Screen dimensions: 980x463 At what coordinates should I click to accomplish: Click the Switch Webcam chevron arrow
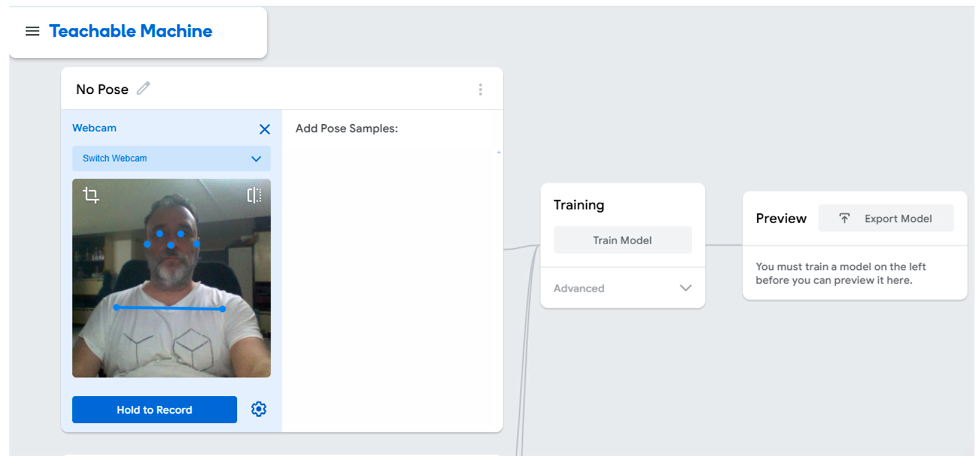point(256,159)
